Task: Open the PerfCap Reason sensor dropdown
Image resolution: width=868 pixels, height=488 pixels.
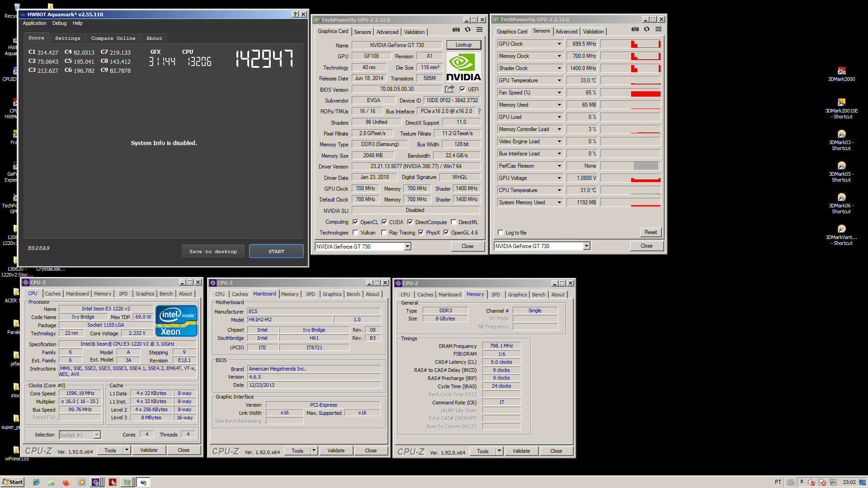Action: tap(559, 166)
